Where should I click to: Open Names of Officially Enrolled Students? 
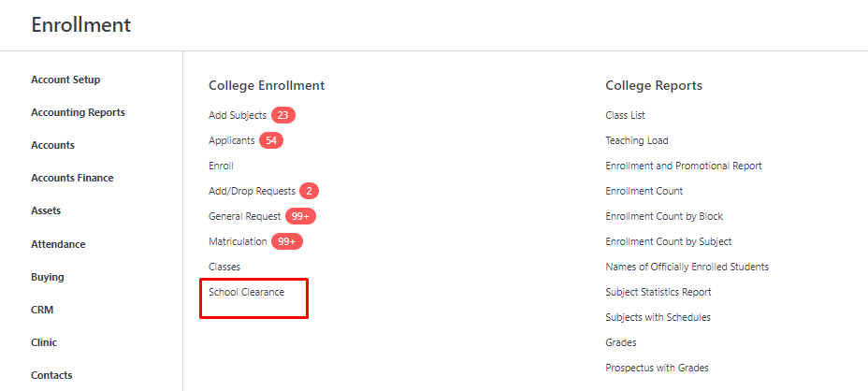[x=687, y=267]
